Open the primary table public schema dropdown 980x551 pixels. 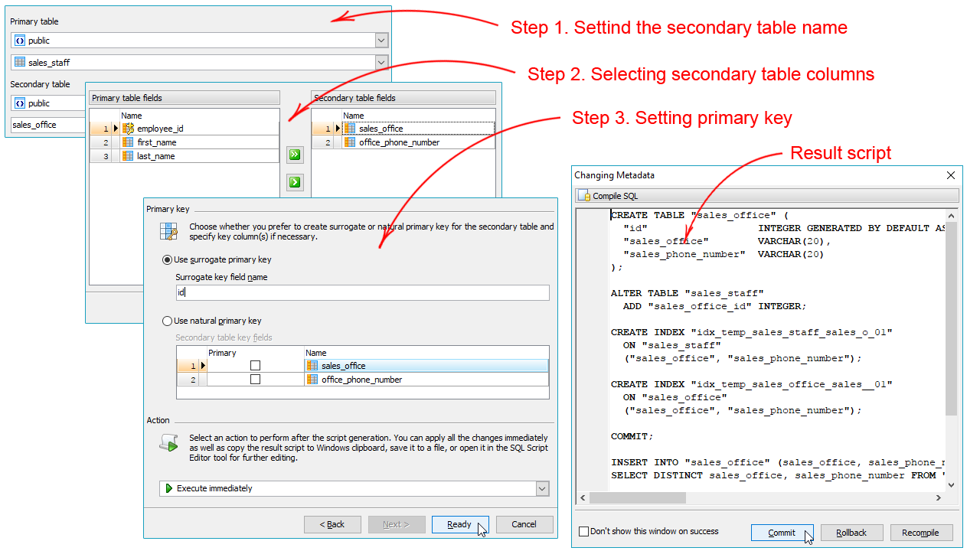coord(381,41)
